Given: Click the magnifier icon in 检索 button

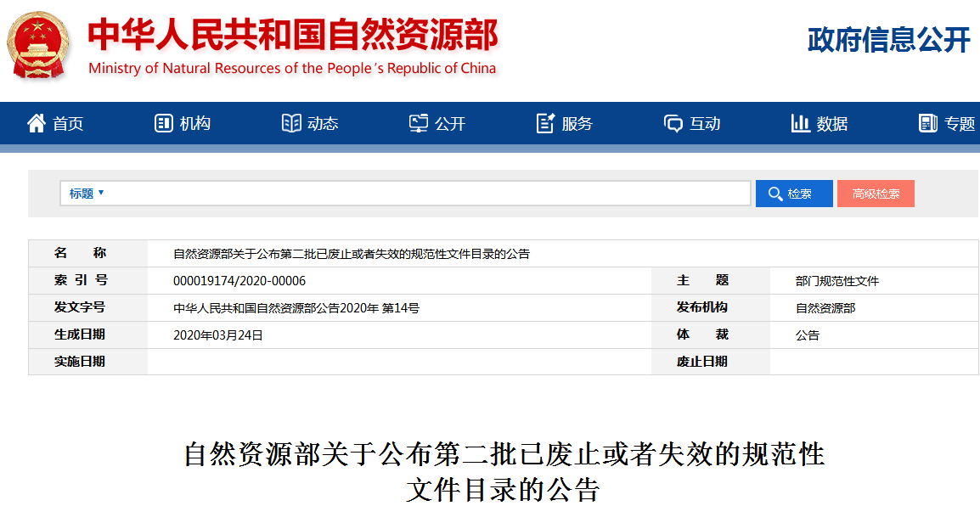Looking at the screenshot, I should [774, 194].
